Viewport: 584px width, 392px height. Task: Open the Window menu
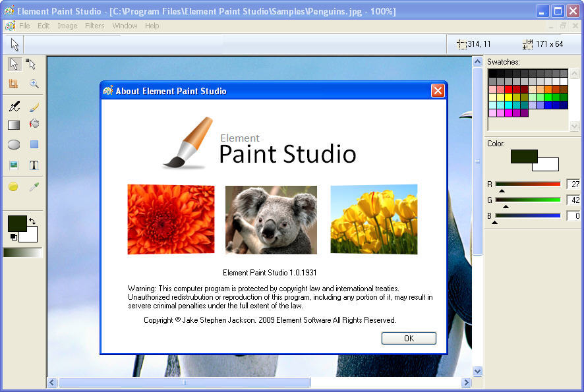point(124,26)
